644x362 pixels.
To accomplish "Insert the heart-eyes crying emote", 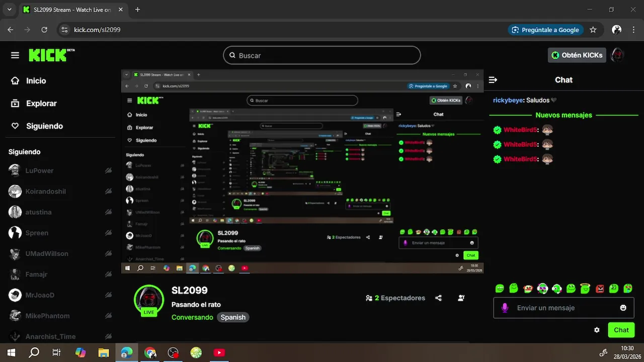I will click(x=628, y=289).
